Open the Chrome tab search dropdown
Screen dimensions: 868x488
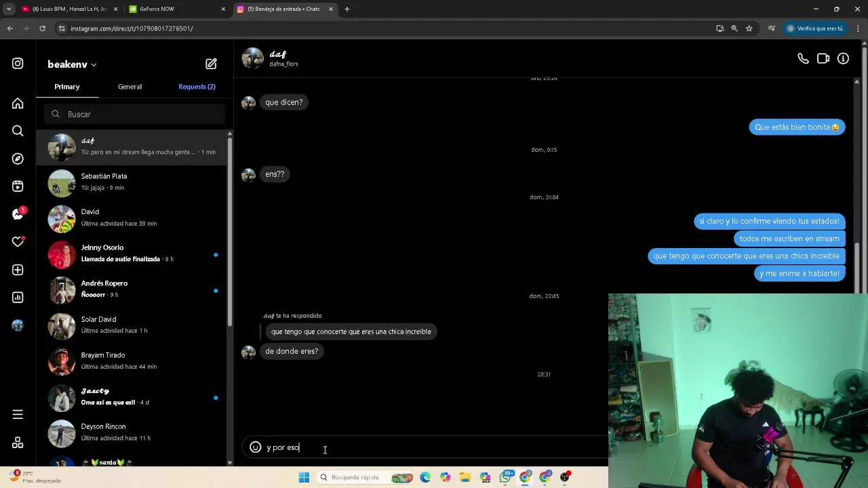[9, 9]
